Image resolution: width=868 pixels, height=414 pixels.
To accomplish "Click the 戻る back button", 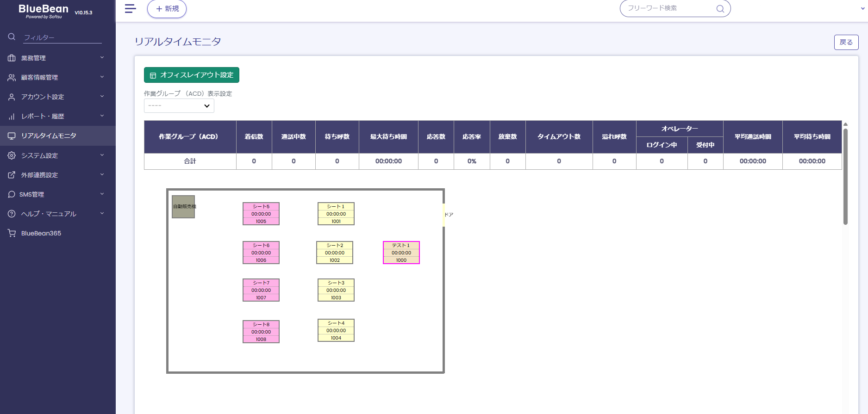I will 846,42.
